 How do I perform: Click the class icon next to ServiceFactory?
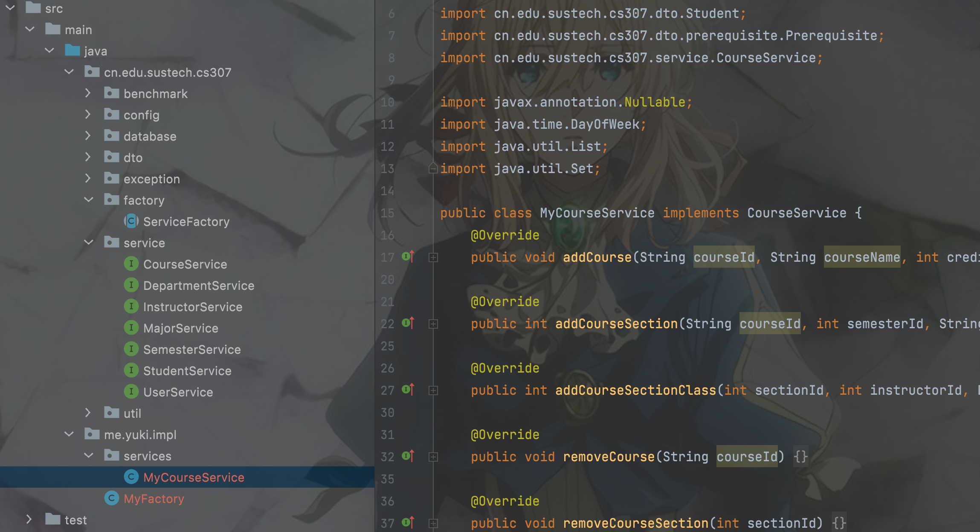click(131, 221)
